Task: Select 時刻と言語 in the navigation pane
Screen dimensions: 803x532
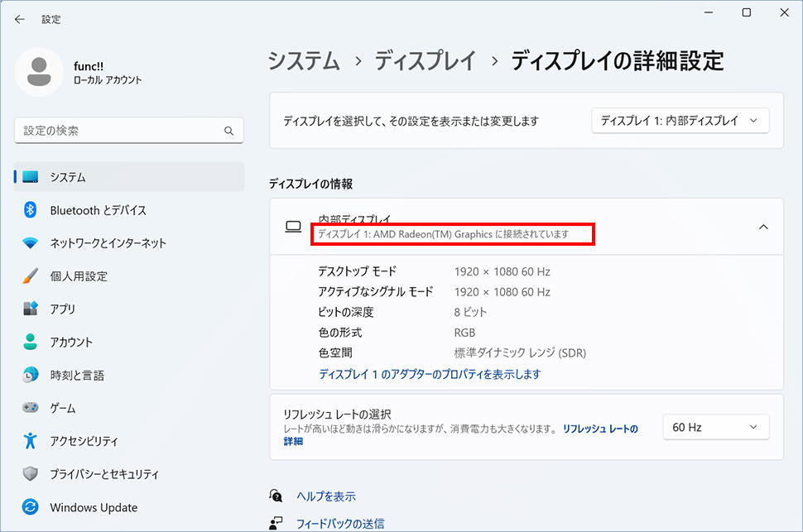Action: pos(79,375)
